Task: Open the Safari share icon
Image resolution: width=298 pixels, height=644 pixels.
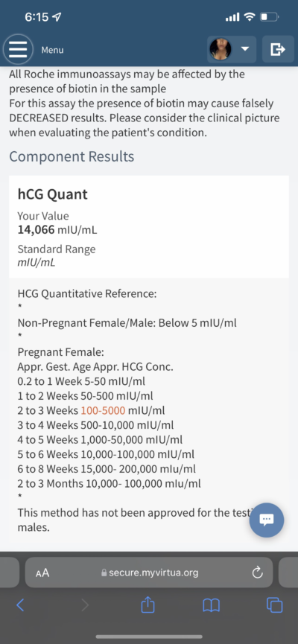Action: coord(148,604)
